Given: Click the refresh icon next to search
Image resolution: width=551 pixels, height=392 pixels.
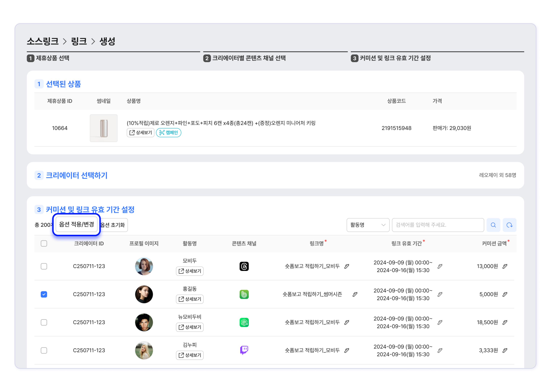Looking at the screenshot, I should coord(509,225).
